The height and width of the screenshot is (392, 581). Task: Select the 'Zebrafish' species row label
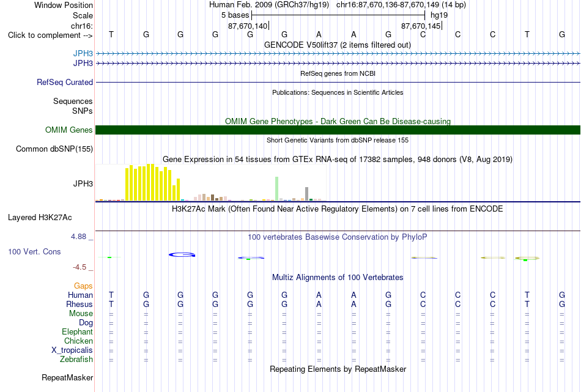click(76, 359)
